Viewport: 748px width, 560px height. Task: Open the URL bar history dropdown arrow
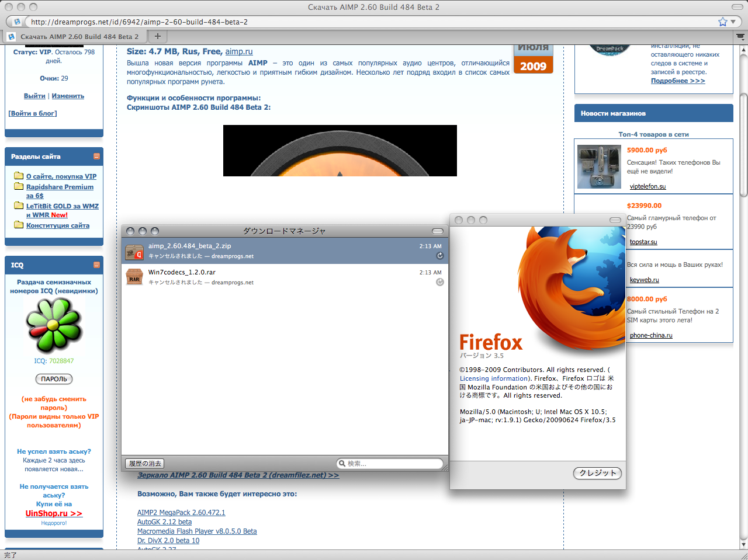point(734,22)
